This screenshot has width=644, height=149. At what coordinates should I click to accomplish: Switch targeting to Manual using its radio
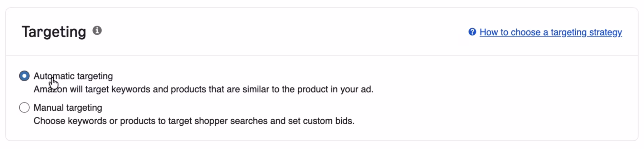point(24,107)
